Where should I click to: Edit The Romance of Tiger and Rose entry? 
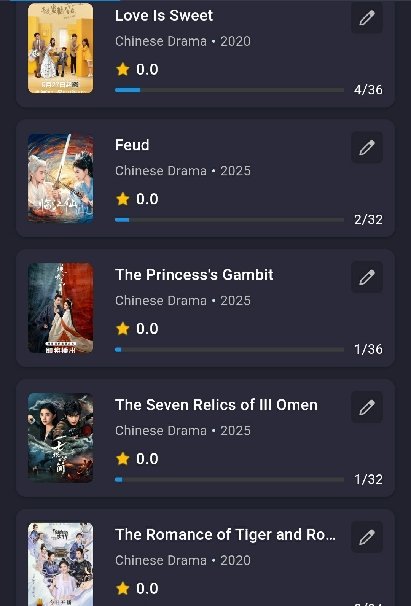tap(367, 537)
